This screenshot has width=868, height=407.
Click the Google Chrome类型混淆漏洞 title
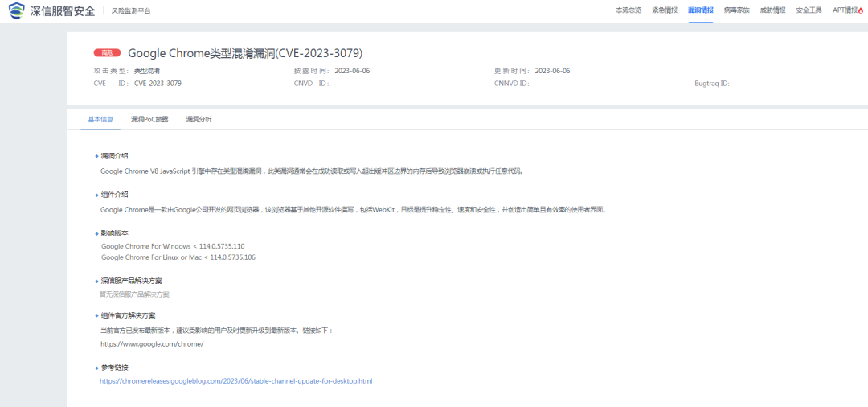[x=245, y=53]
